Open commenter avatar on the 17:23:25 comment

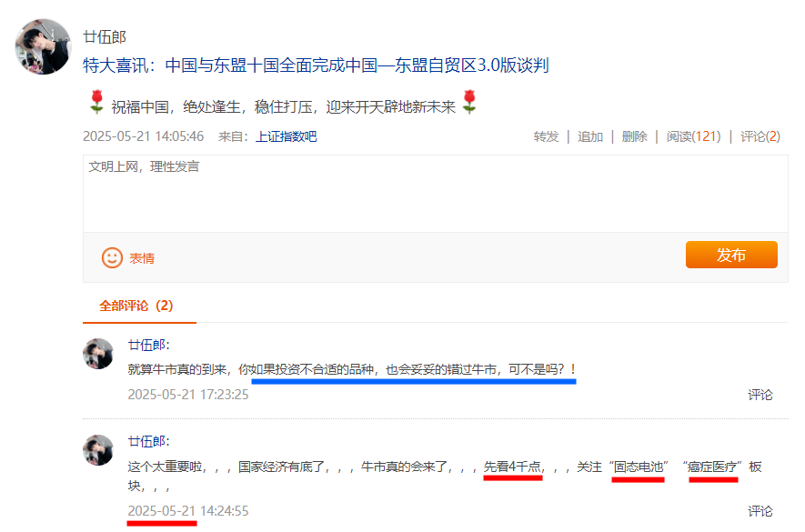pos(98,353)
